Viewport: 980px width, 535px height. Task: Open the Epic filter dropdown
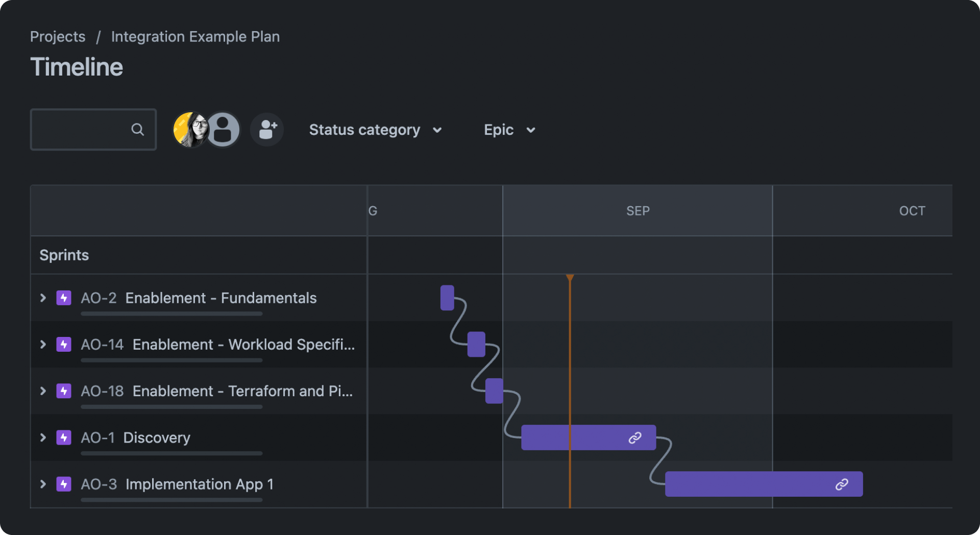pos(509,130)
